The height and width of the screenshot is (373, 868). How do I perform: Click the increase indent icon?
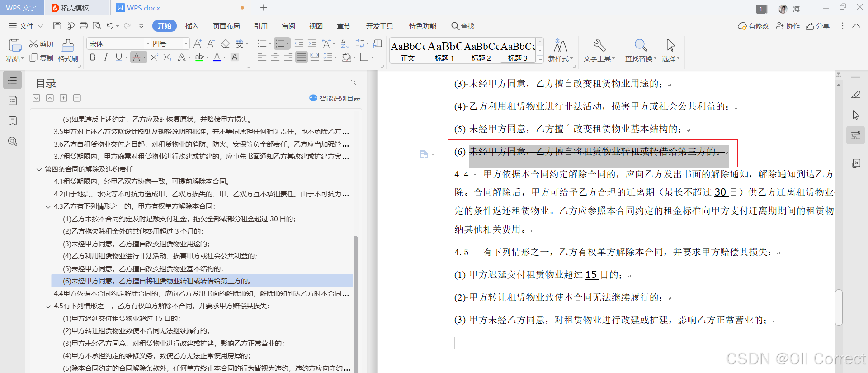coord(312,43)
